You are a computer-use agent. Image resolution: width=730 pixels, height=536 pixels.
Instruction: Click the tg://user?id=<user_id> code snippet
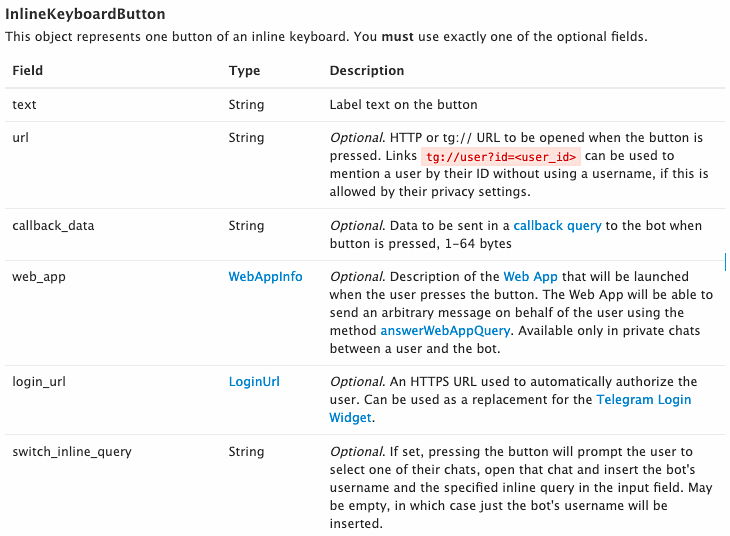[501, 156]
